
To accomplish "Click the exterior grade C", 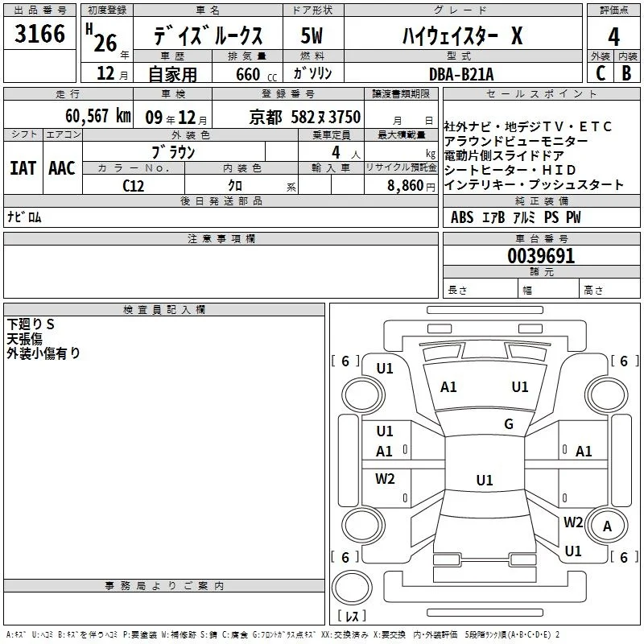I will (x=601, y=73).
